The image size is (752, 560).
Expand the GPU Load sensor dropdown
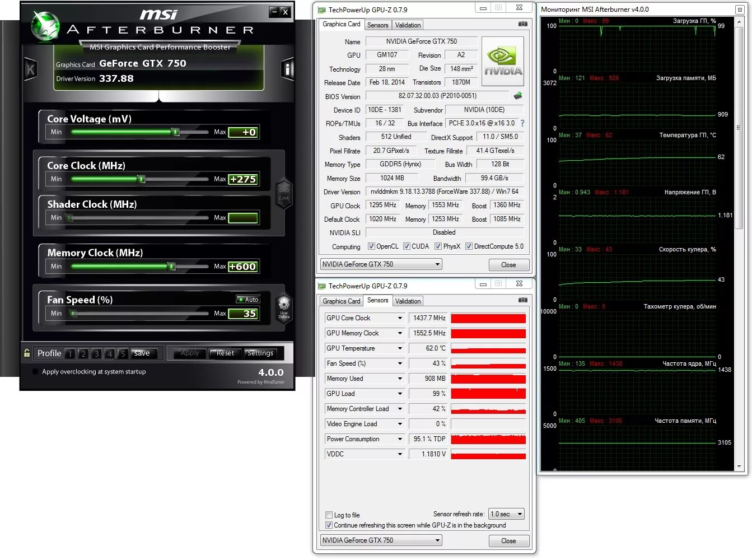pyautogui.click(x=400, y=394)
